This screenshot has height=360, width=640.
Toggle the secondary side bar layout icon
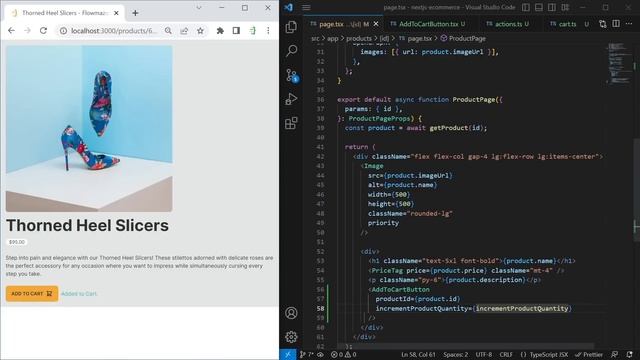coord(552,7)
